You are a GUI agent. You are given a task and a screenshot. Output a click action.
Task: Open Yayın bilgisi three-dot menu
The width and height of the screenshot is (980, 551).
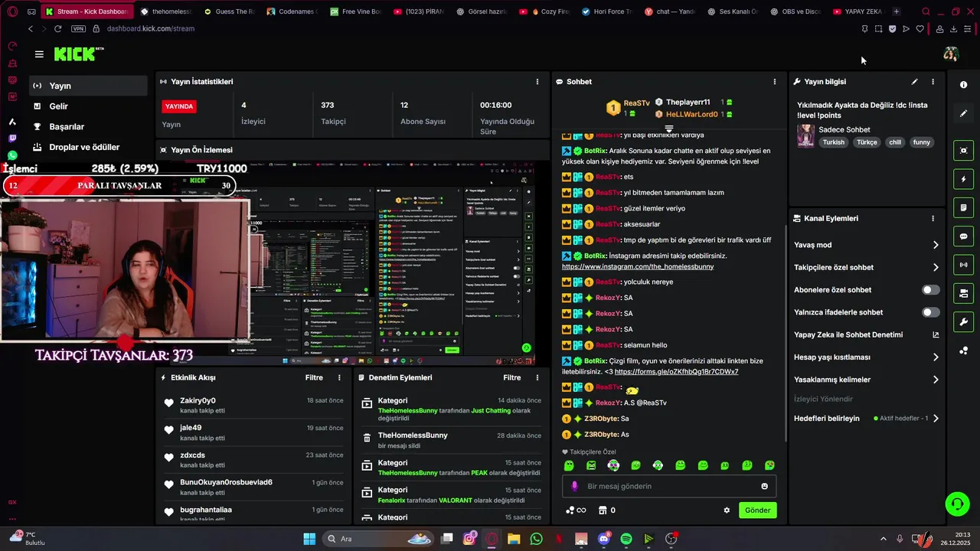click(x=933, y=81)
